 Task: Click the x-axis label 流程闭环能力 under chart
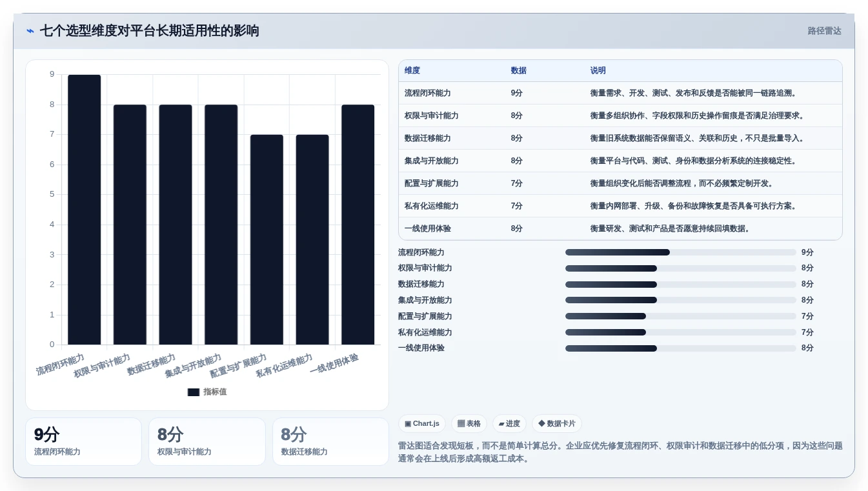click(x=60, y=365)
